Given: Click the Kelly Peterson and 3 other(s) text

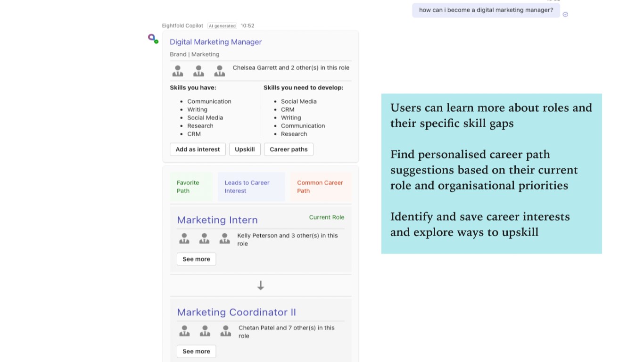Looking at the screenshot, I should click(x=288, y=239).
